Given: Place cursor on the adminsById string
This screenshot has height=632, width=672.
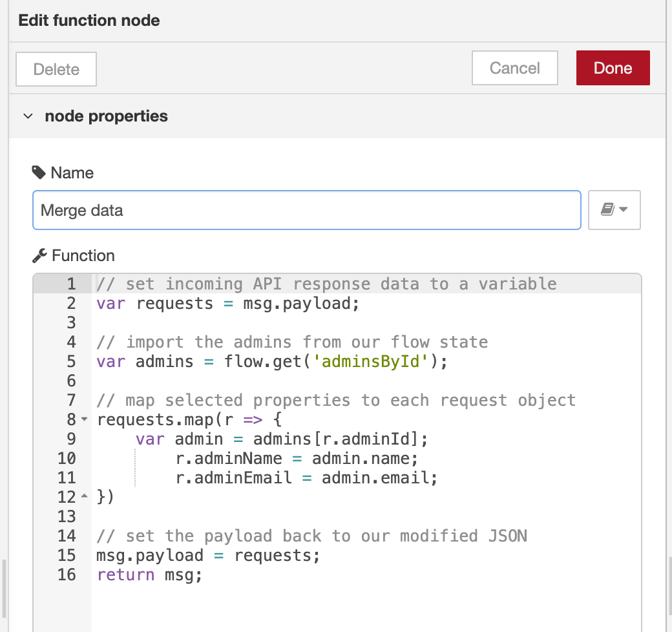Looking at the screenshot, I should 370,361.
